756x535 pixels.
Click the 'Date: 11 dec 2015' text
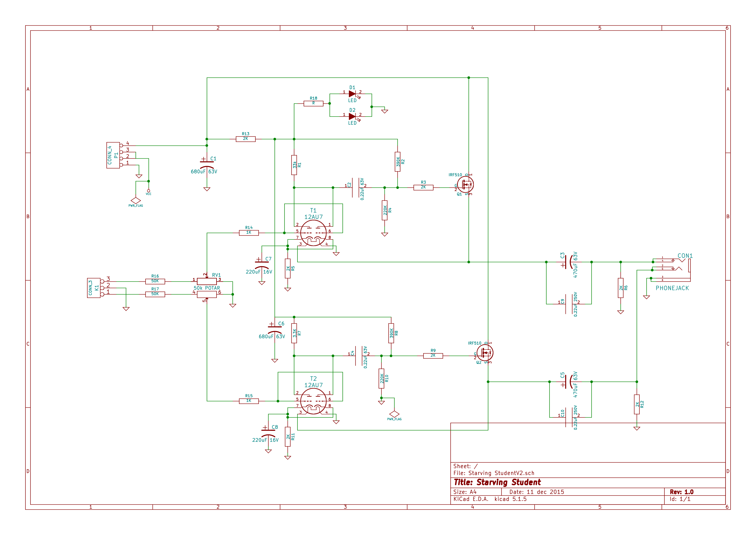[x=537, y=492]
